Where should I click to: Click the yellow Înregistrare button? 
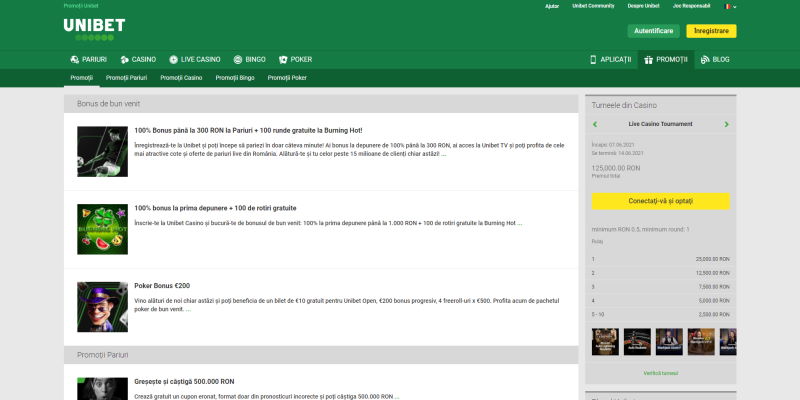pyautogui.click(x=711, y=31)
